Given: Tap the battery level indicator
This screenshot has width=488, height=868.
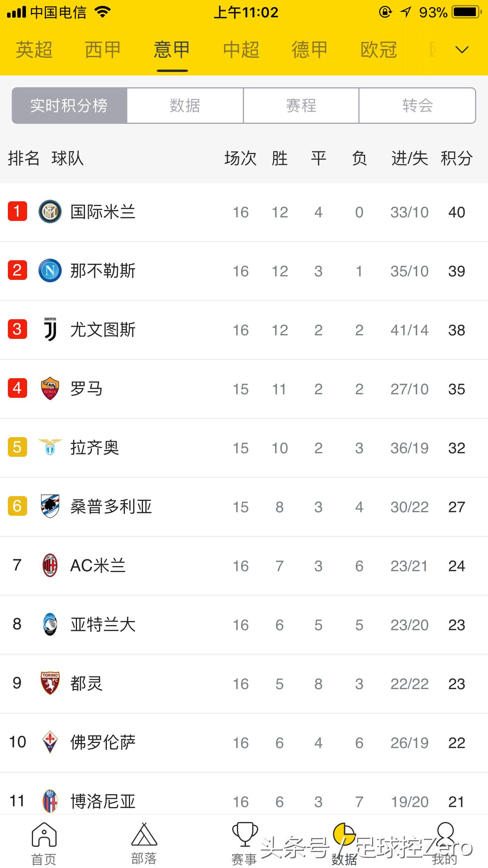Looking at the screenshot, I should (x=465, y=12).
